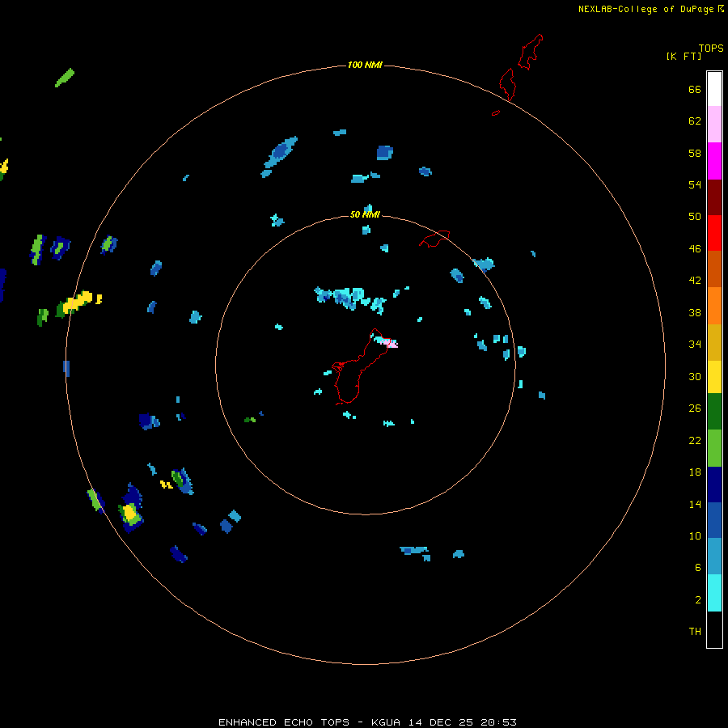Click the 100 NMI range ring label
Image resolution: width=728 pixels, height=728 pixels.
[365, 65]
